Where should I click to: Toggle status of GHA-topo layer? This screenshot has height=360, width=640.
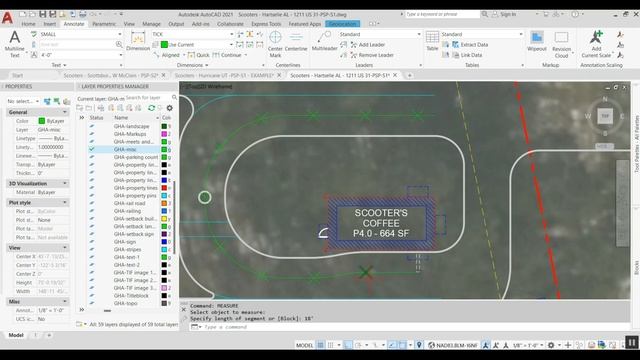pos(92,303)
